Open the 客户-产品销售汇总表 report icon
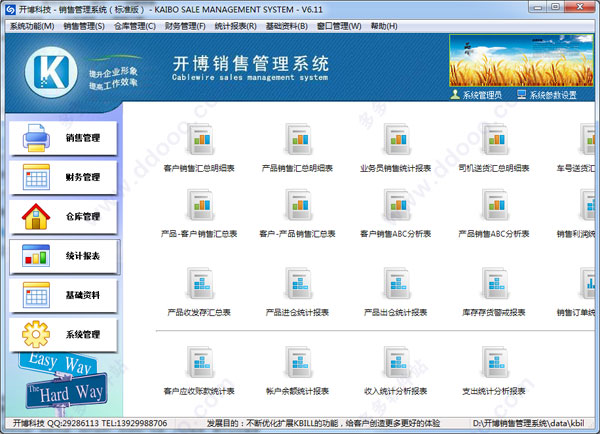This screenshot has width=600, height=434. point(298,205)
